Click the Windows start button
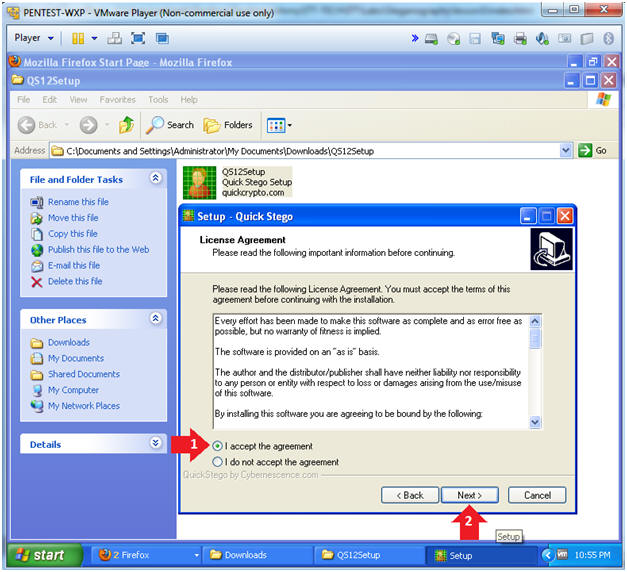 click(x=45, y=555)
